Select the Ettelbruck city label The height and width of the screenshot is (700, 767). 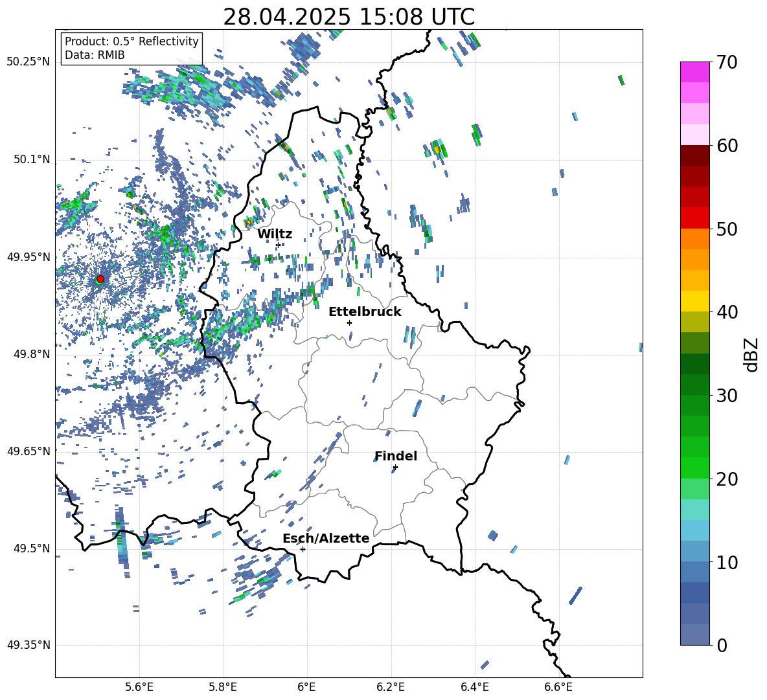tap(365, 312)
